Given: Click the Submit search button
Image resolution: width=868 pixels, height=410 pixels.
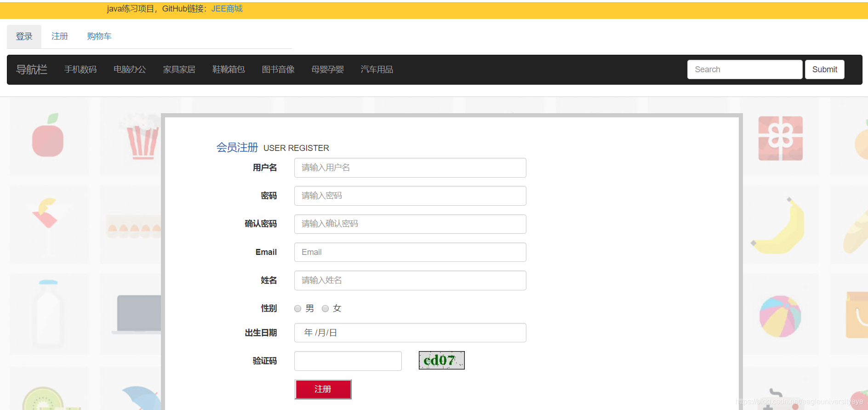Looking at the screenshot, I should click(x=825, y=69).
